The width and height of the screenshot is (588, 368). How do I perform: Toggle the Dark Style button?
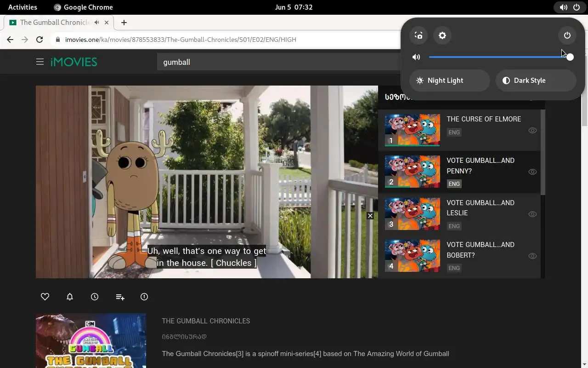tap(536, 80)
